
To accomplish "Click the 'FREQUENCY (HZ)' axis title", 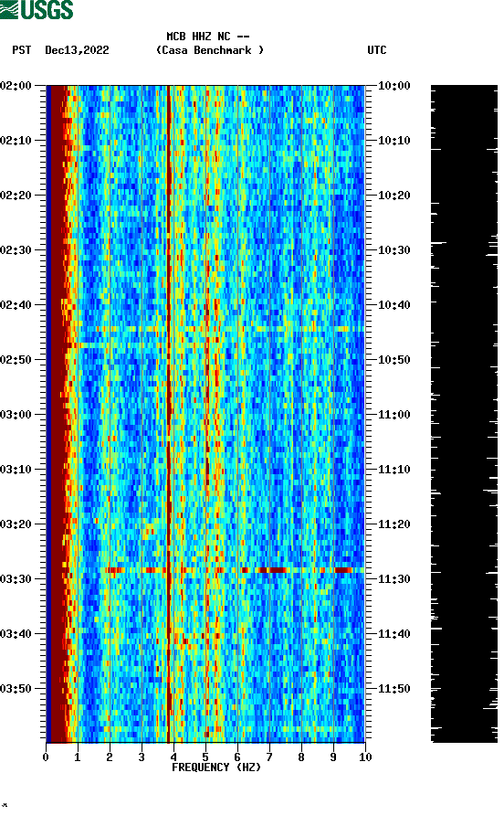I will click(x=216, y=767).
